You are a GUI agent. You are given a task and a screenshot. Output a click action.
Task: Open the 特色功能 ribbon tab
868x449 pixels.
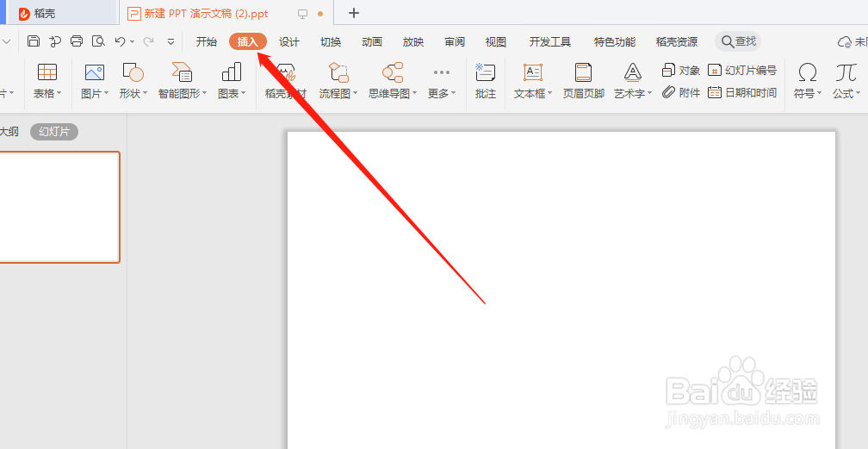click(615, 41)
